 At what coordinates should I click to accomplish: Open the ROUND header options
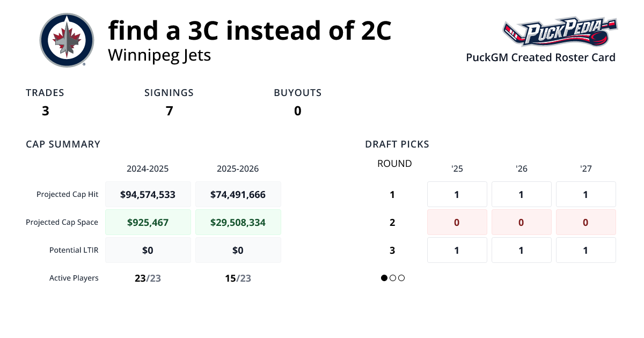pyautogui.click(x=394, y=164)
